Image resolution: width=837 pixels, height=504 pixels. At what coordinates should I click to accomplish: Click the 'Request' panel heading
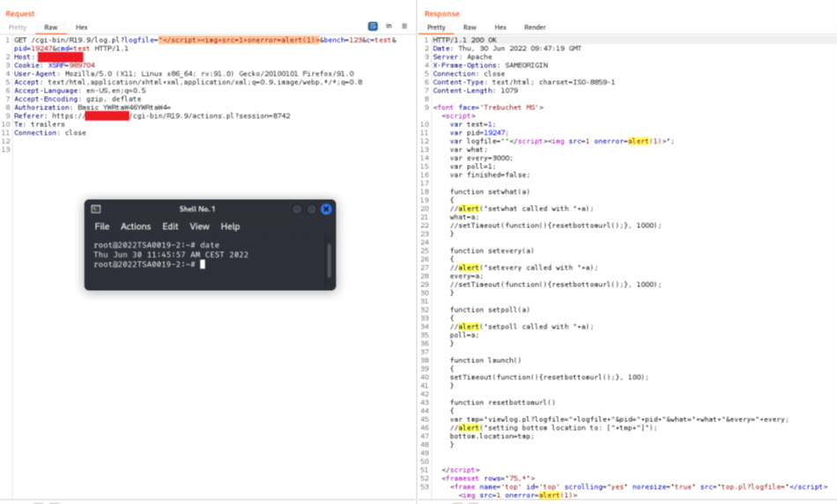pos(19,13)
